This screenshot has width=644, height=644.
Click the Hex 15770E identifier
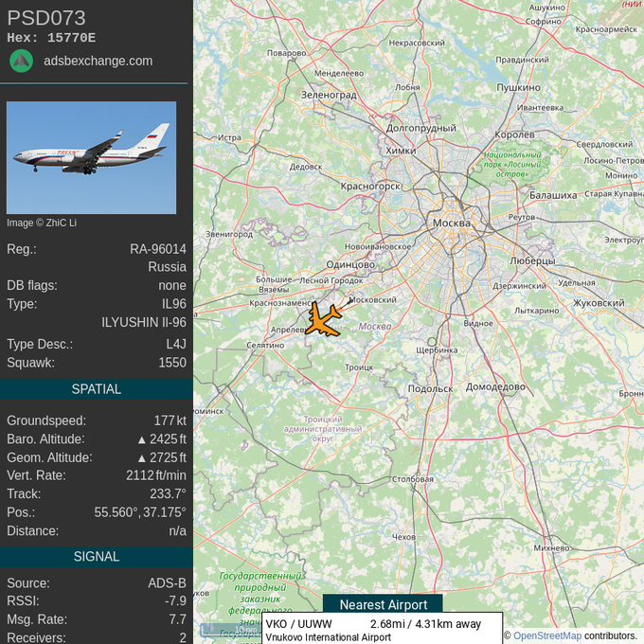(x=51, y=38)
